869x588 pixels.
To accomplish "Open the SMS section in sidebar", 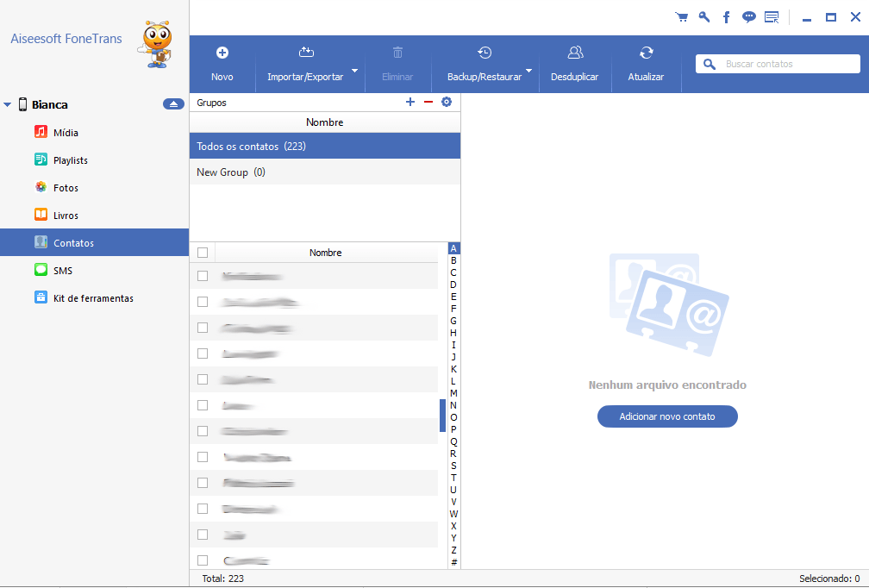I will (63, 271).
